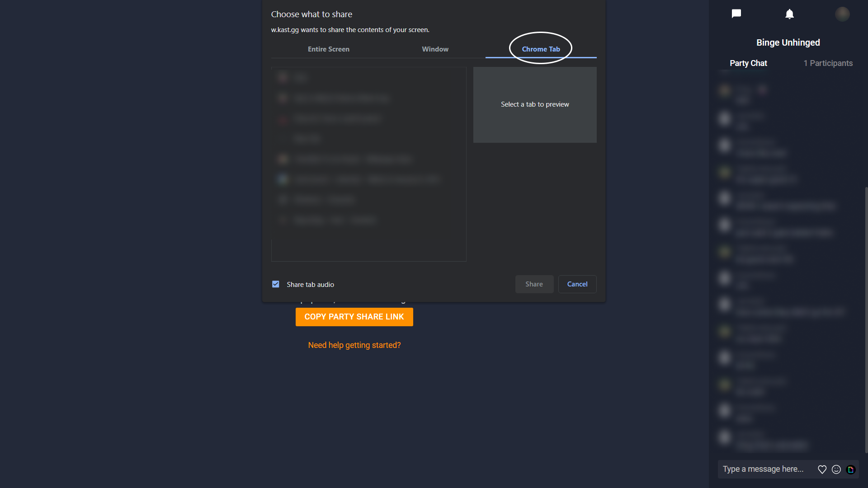Open Need help getting started link
Image resolution: width=868 pixels, height=488 pixels.
pyautogui.click(x=354, y=345)
